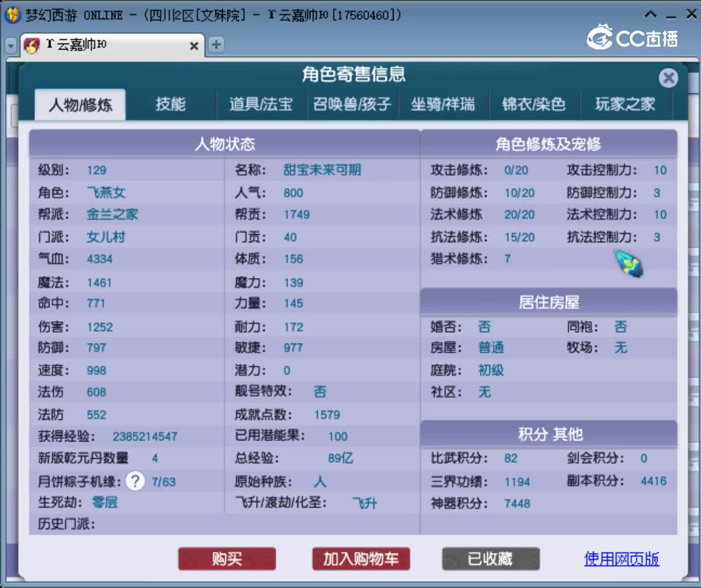Open a new tab with the plus button
Viewport: 701px width, 588px height.
(216, 44)
